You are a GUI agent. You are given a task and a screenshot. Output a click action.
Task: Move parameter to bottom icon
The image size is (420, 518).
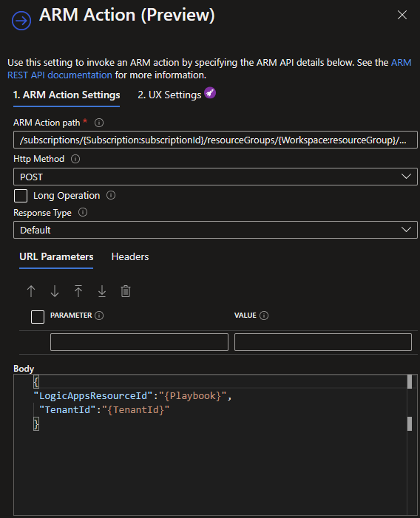click(102, 291)
